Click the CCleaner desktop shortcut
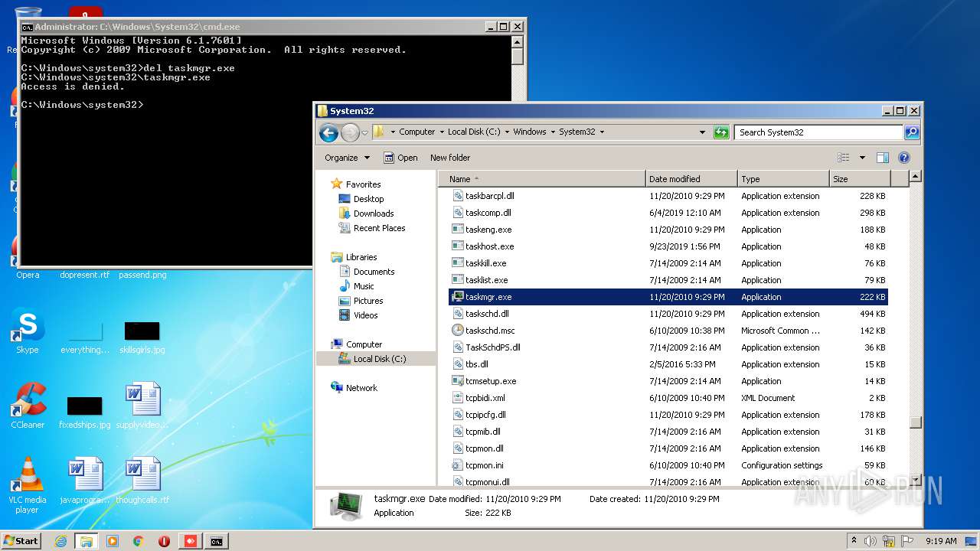Image resolution: width=980 pixels, height=551 pixels. tap(28, 406)
